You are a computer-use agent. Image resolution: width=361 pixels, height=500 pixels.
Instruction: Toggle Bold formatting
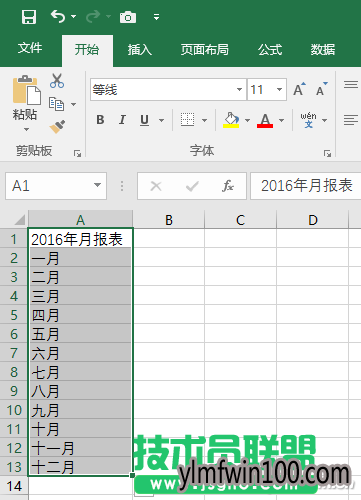pos(100,119)
